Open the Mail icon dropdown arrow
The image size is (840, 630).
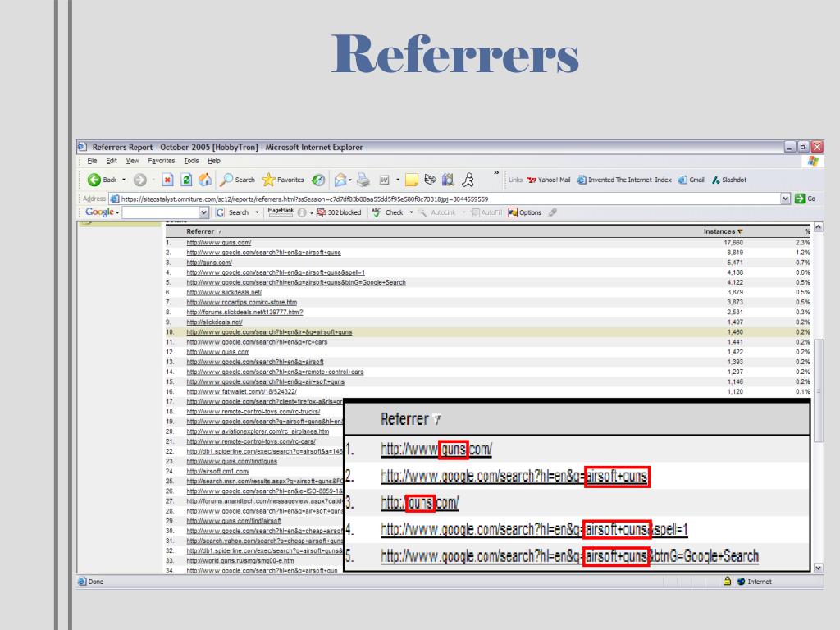(x=349, y=180)
